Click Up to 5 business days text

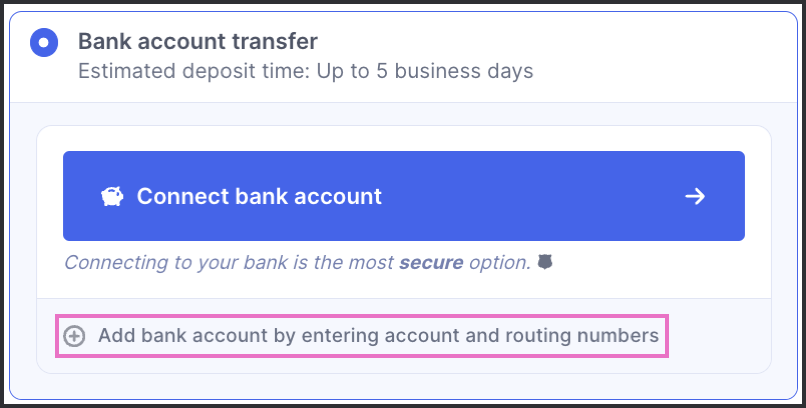[x=425, y=71]
